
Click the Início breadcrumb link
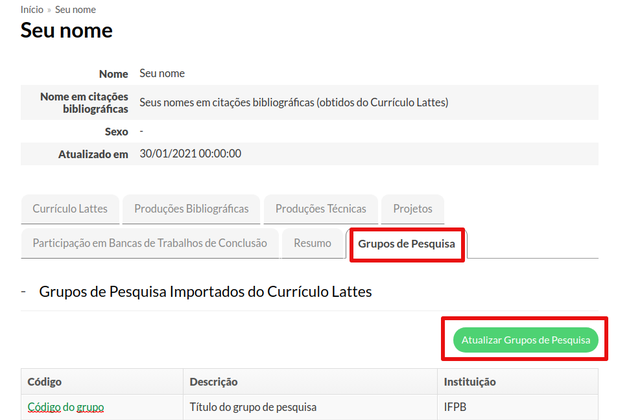(x=32, y=9)
